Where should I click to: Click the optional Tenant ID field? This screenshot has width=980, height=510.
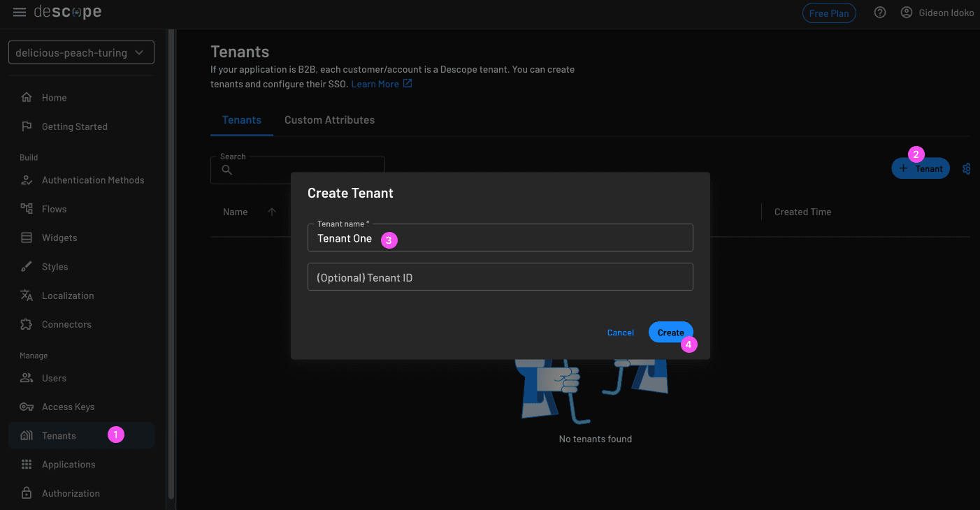point(500,277)
